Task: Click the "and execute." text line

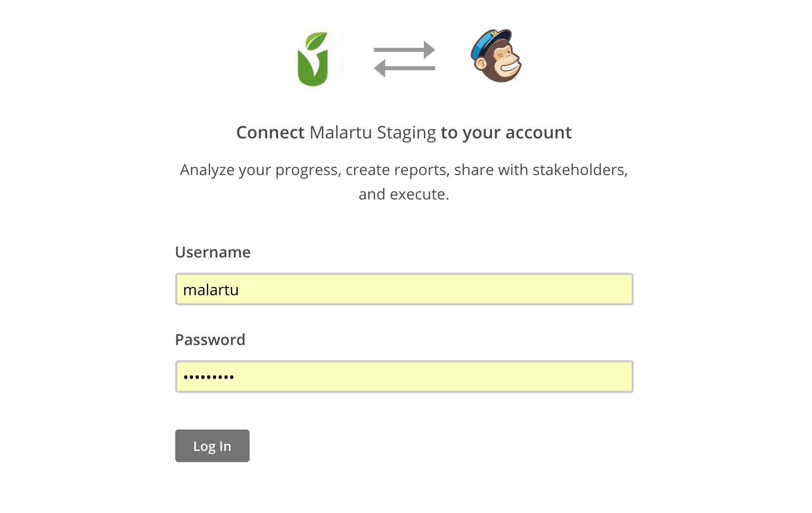Action: tap(404, 194)
